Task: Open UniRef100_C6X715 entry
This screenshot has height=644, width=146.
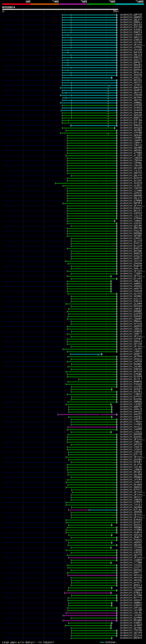Action: pos(131,261)
